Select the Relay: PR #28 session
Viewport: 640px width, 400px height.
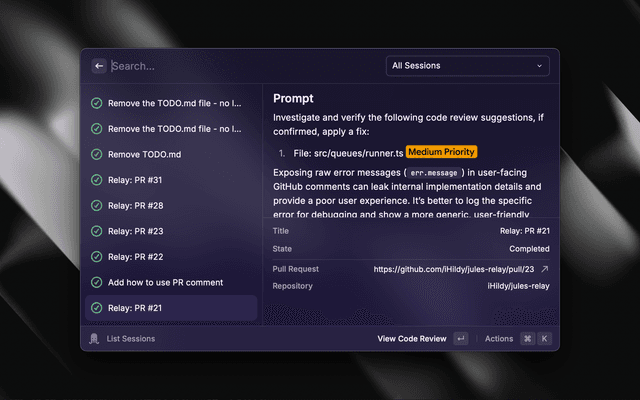135,206
